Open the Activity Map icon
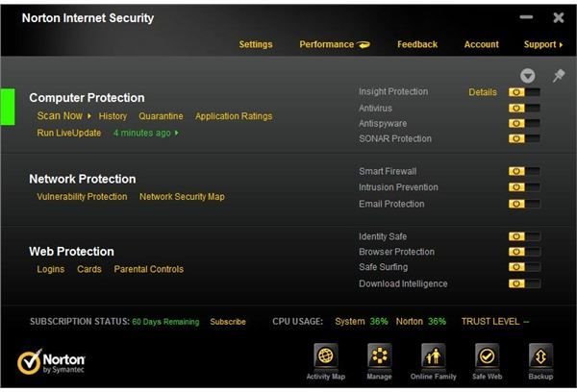This screenshot has width=577, height=392. (326, 355)
